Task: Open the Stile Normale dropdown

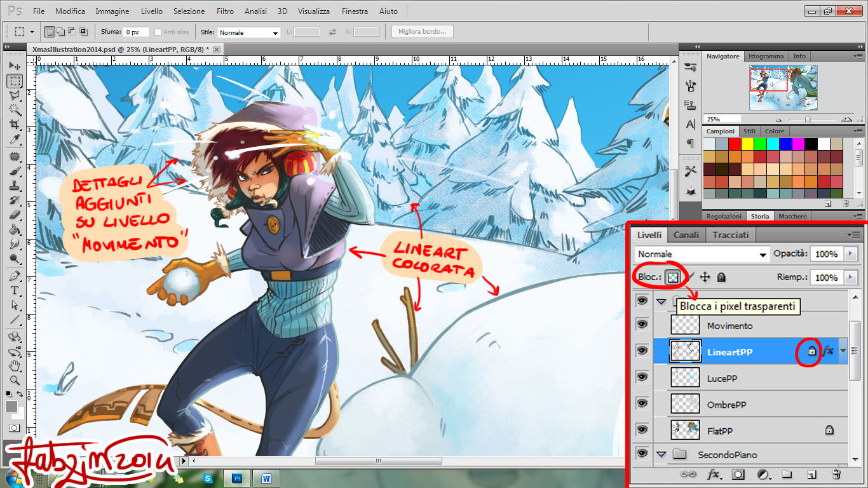Action: [x=248, y=32]
